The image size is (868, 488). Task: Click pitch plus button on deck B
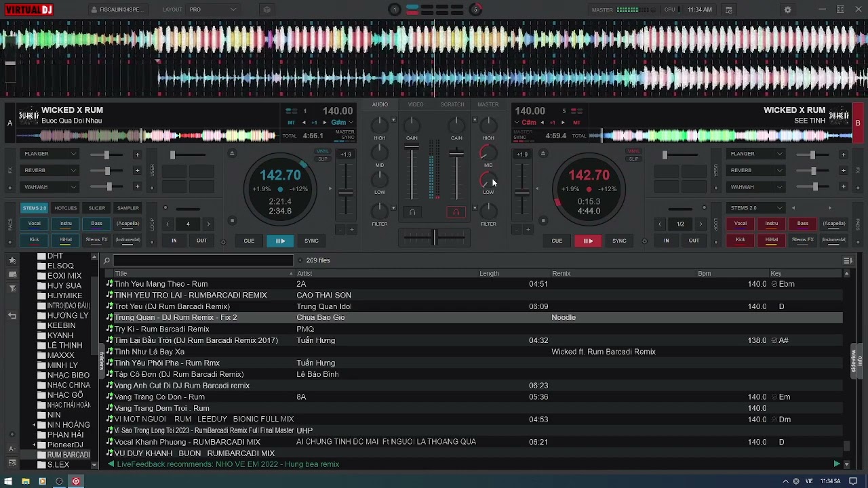(527, 230)
